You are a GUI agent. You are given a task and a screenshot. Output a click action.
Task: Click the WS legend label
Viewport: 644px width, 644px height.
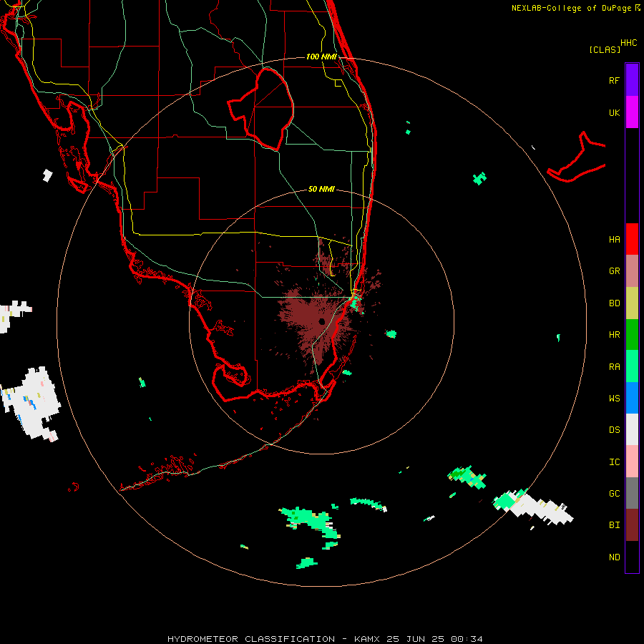[614, 399]
